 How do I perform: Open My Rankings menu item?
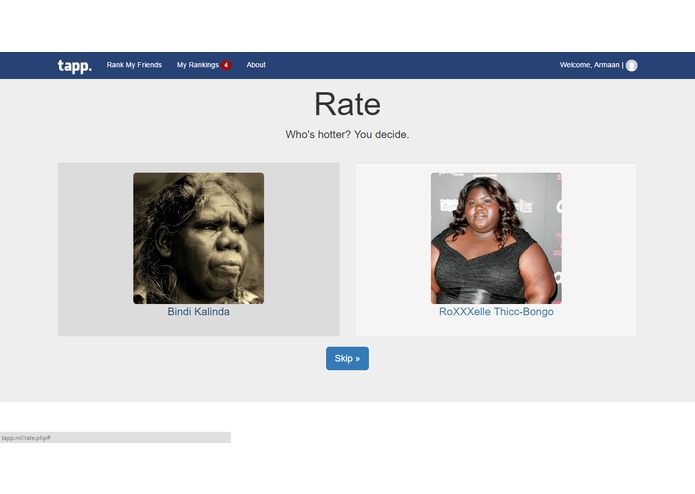[x=198, y=65]
